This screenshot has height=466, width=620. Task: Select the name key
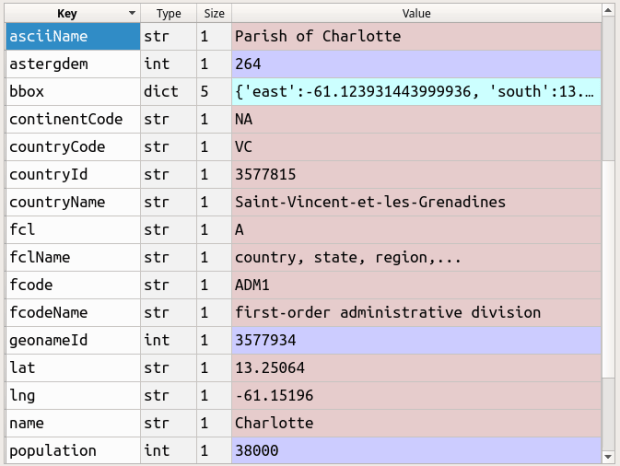(73, 423)
